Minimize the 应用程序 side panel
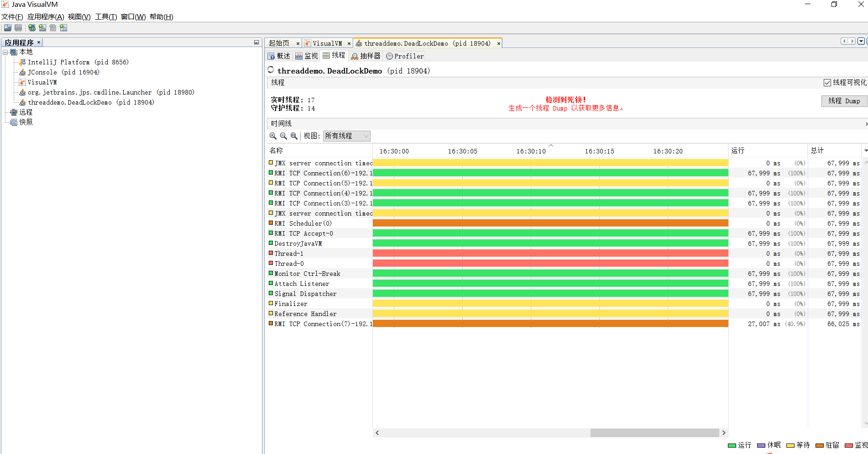This screenshot has height=454, width=868. point(256,42)
